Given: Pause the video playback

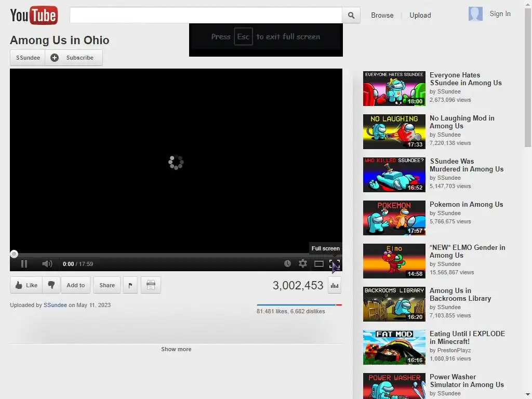Looking at the screenshot, I should tap(24, 264).
